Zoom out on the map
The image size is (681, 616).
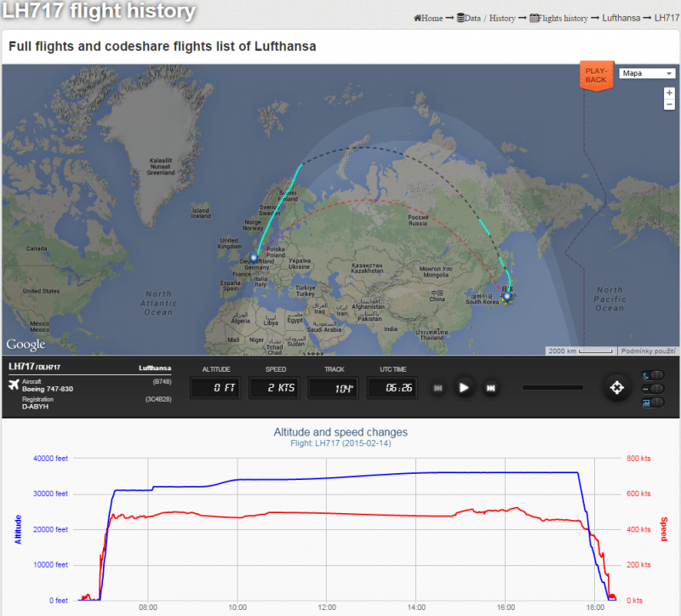coord(669,104)
